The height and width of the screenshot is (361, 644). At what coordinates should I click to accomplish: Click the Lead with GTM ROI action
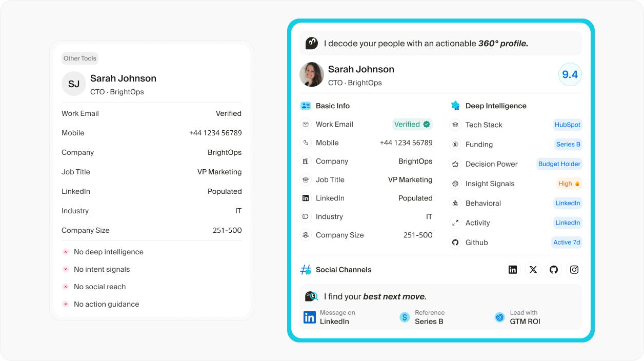pyautogui.click(x=517, y=317)
